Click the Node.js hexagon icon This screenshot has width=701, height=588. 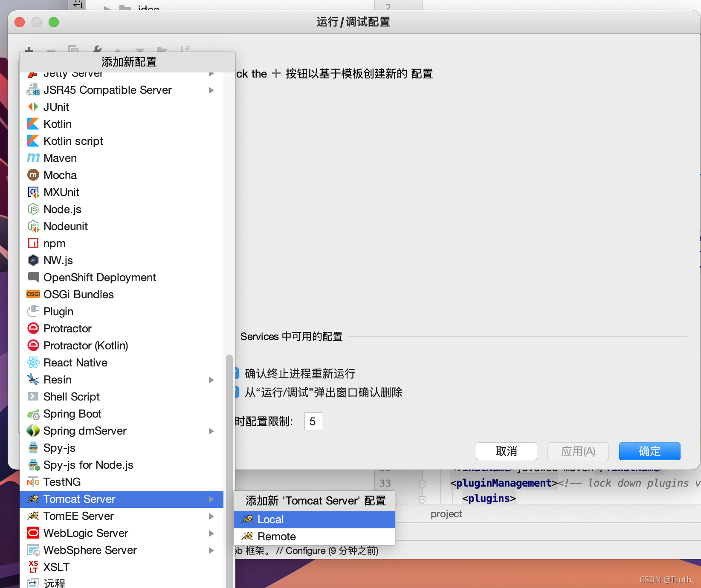[33, 209]
